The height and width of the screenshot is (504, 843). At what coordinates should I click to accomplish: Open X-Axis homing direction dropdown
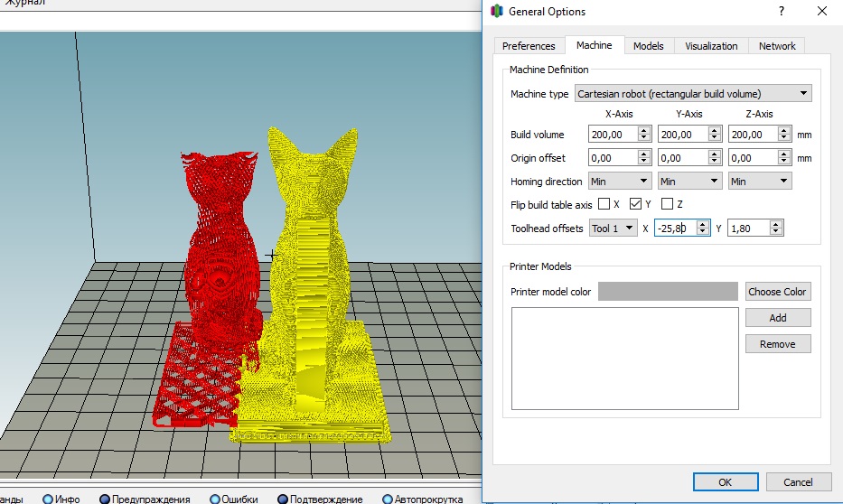620,181
